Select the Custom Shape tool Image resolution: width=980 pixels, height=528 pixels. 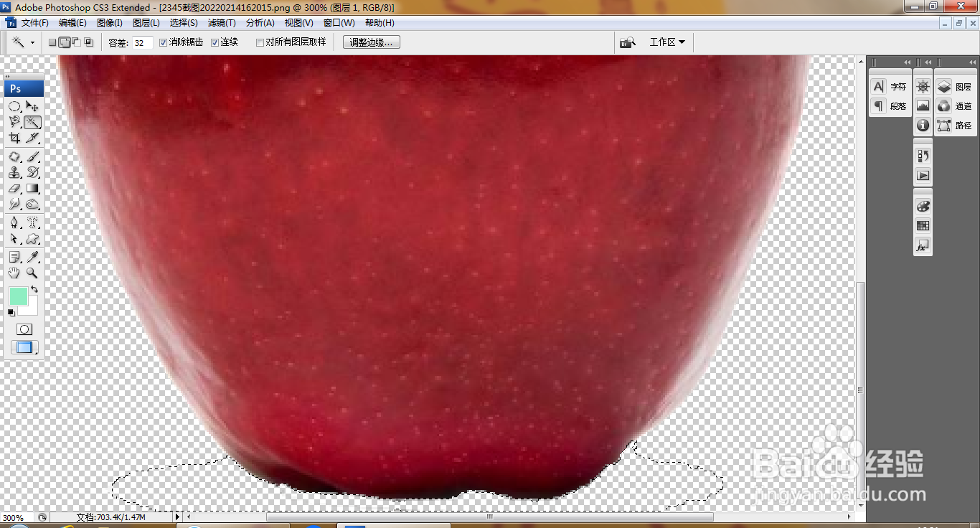point(32,239)
